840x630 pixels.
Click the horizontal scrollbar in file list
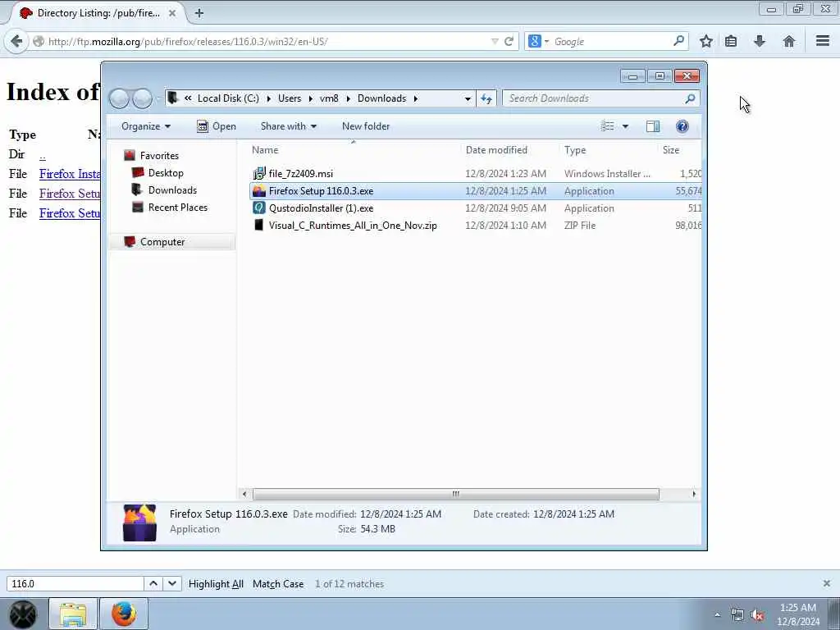[456, 494]
